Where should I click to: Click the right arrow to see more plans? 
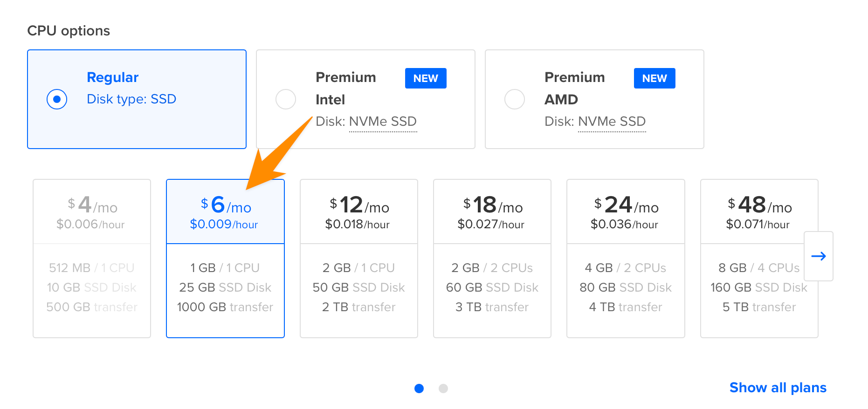pyautogui.click(x=818, y=256)
